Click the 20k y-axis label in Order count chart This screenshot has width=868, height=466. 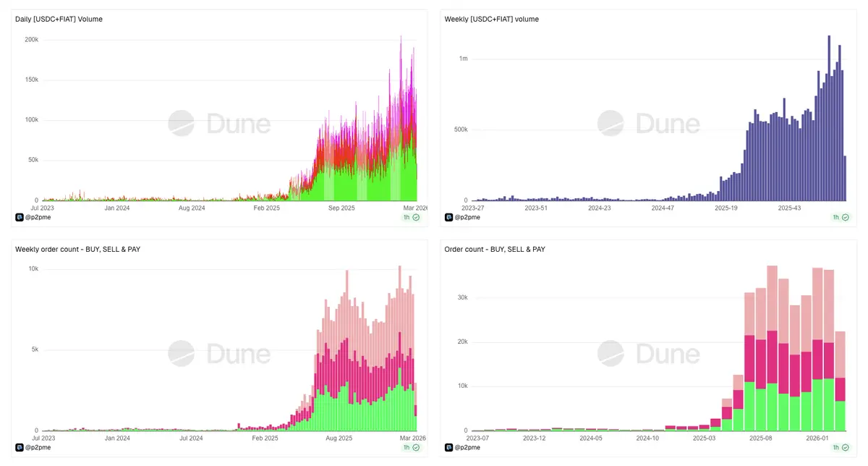pos(461,342)
